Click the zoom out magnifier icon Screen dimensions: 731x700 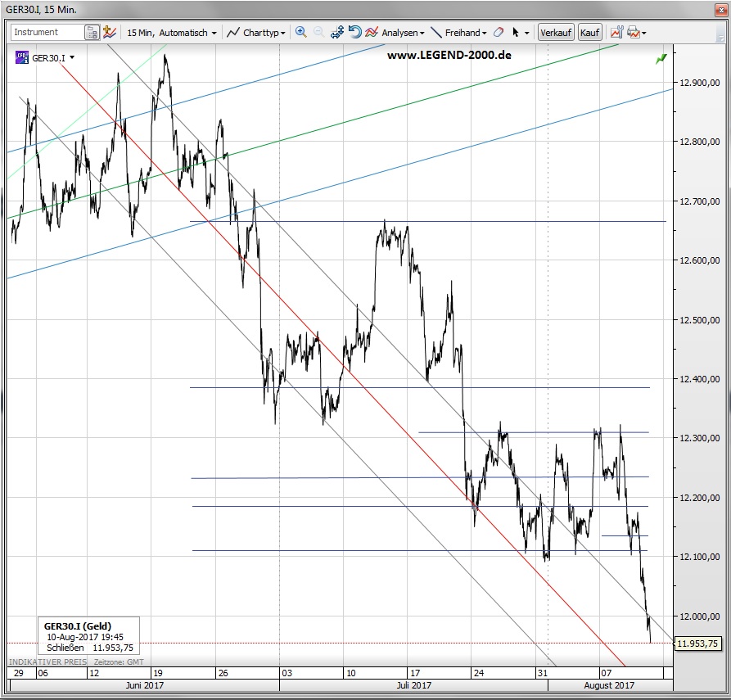coord(319,32)
